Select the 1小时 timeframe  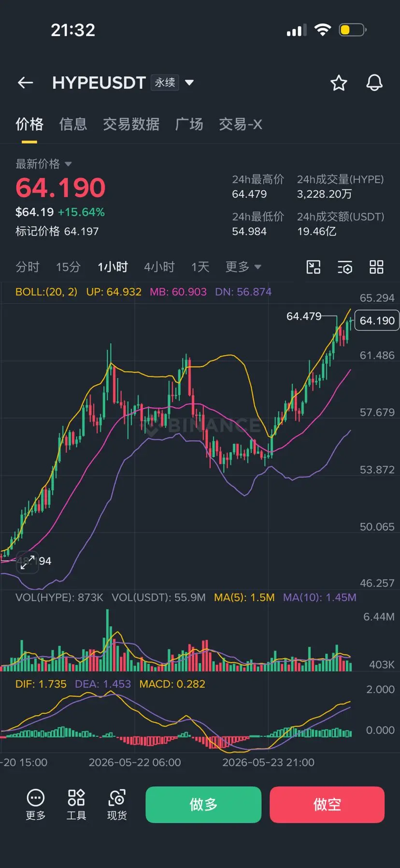[113, 267]
